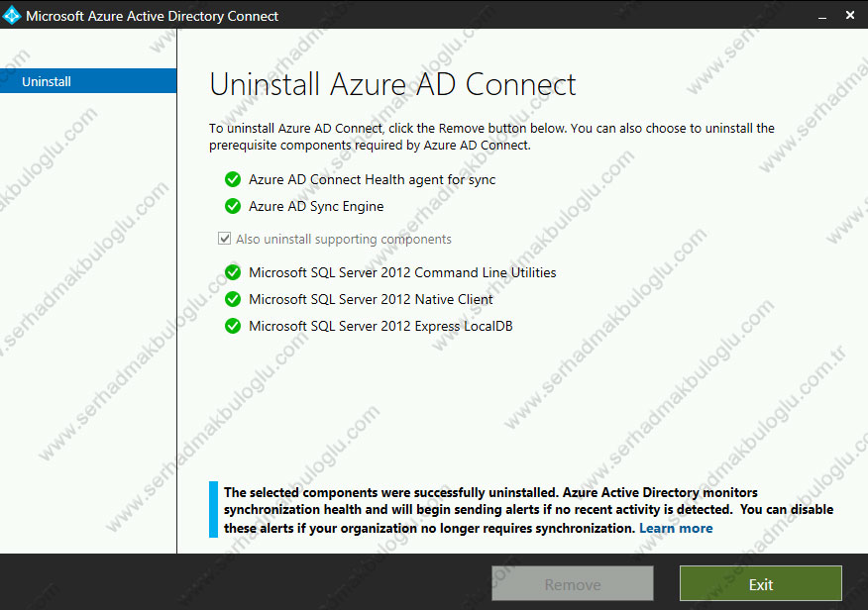This screenshot has width=868, height=610.
Task: Click the Microsoft Azure Active Directory Connect title text
Action: (152, 15)
